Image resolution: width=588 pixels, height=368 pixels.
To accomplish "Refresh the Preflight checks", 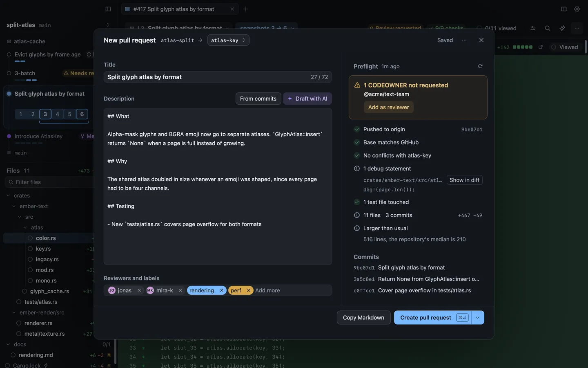I will 480,66.
